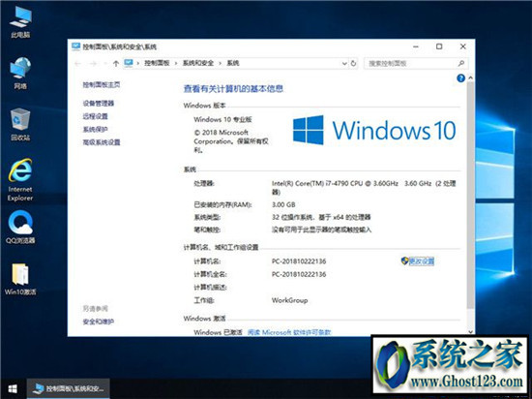Click the up arrow navigation button

116,63
